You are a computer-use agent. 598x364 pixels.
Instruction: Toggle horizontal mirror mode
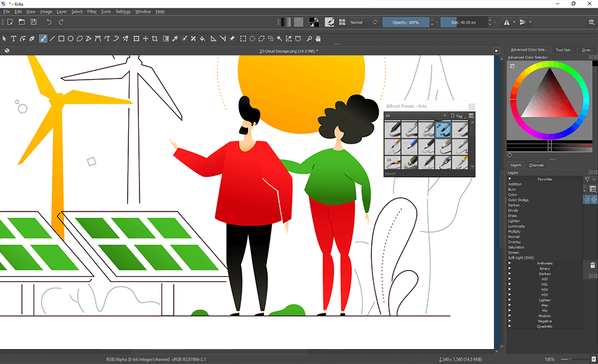[506, 22]
